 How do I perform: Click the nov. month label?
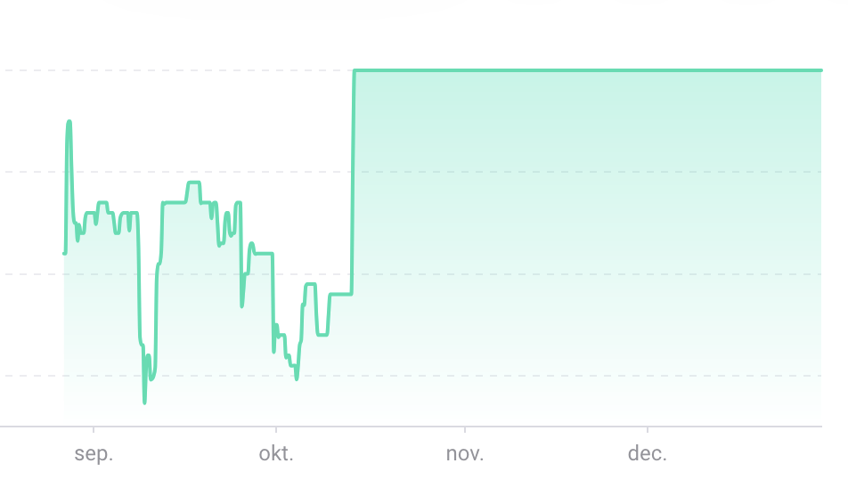pyautogui.click(x=465, y=453)
